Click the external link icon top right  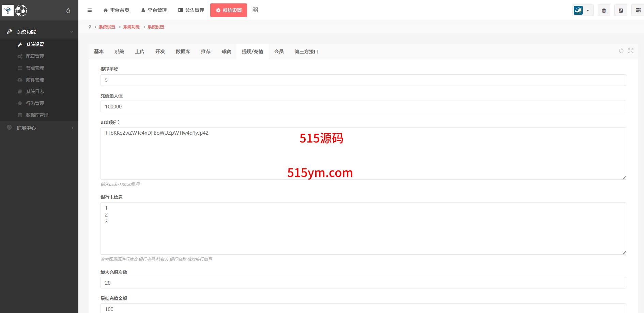tap(621, 11)
